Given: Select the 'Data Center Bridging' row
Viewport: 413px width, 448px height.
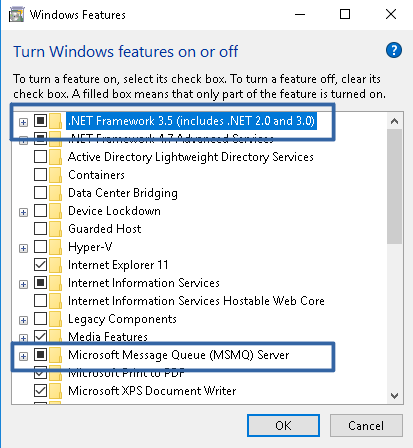Looking at the screenshot, I should click(123, 193).
